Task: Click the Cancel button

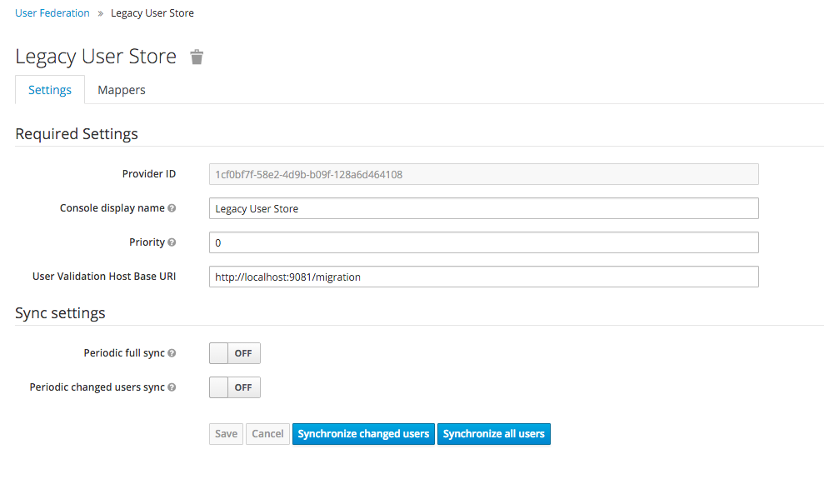Action: pos(267,433)
